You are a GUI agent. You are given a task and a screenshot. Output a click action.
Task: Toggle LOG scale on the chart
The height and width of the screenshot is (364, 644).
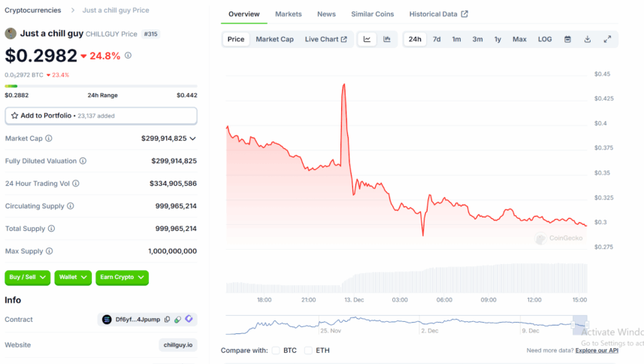545,39
